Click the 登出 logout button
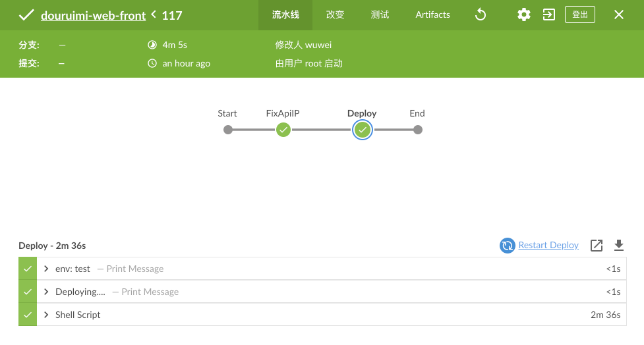 pos(580,14)
